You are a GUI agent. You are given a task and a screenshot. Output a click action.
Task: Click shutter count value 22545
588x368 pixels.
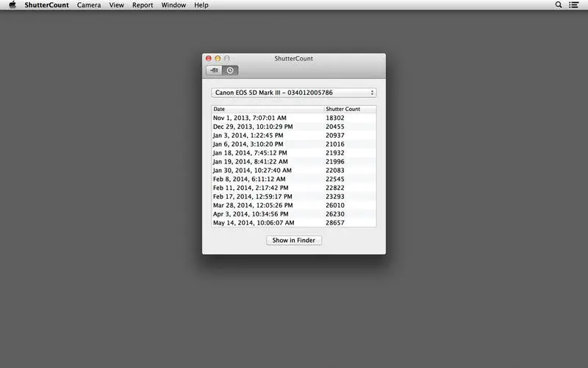(335, 179)
